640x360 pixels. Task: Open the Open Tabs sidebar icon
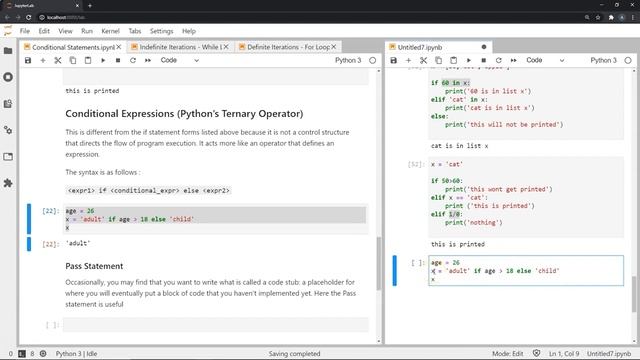pyautogui.click(x=8, y=157)
